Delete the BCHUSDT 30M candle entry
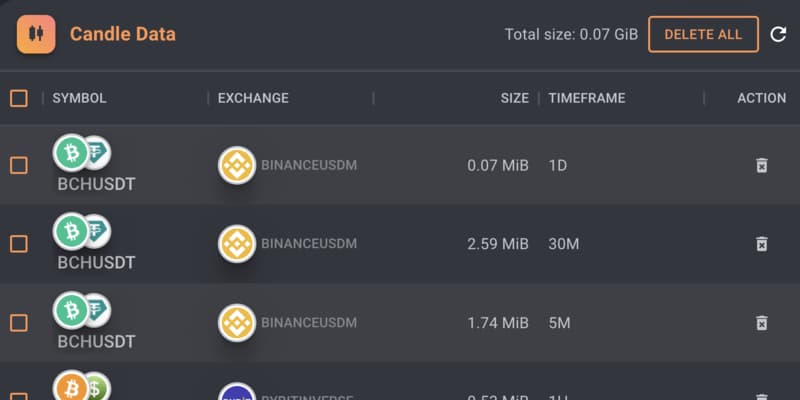Screen dimensions: 800x400 tap(761, 244)
